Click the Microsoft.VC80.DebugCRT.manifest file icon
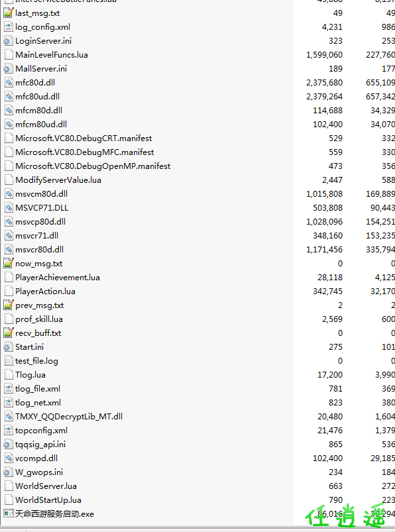Screen dimensions: 395x532 9,138
